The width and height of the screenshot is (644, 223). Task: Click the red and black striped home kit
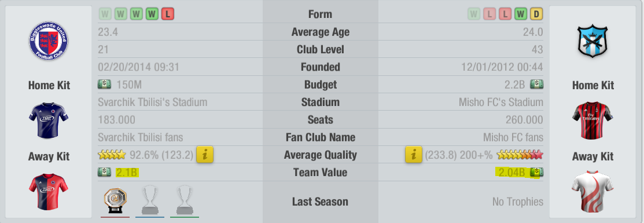click(x=593, y=120)
